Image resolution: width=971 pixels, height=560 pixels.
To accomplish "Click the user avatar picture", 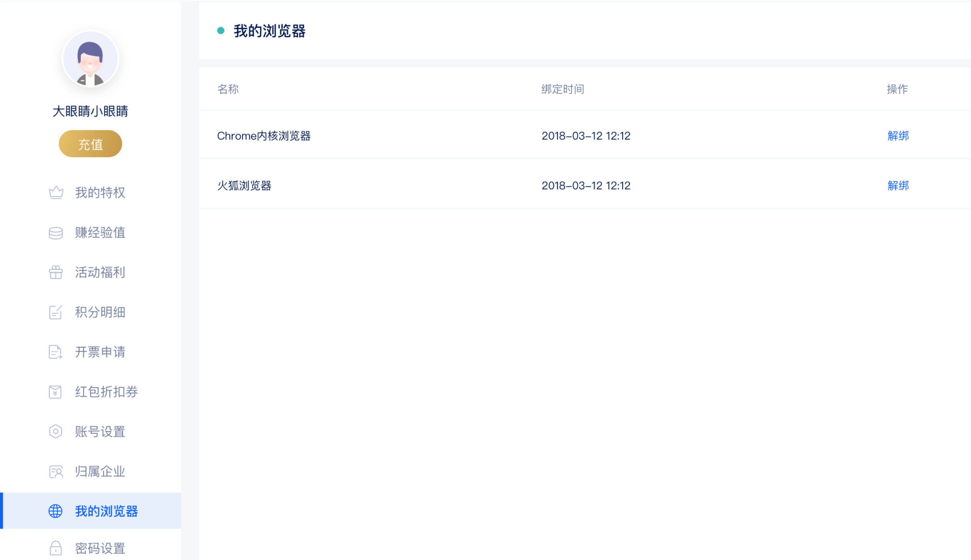I will [90, 59].
